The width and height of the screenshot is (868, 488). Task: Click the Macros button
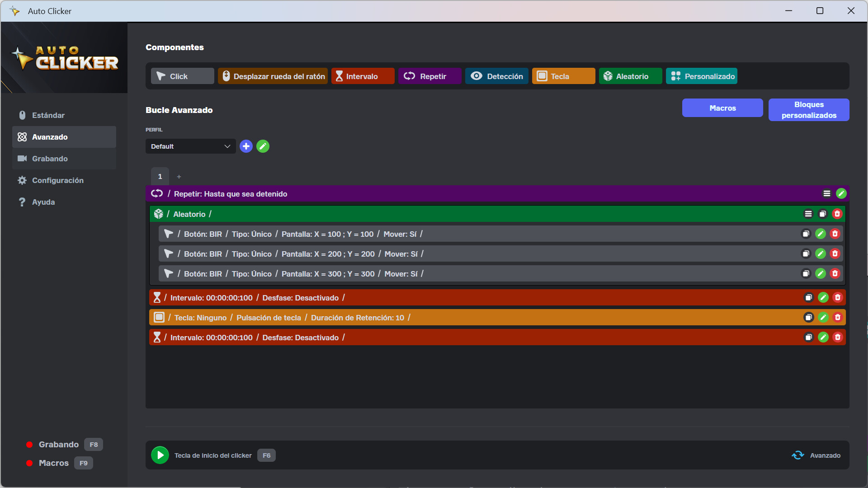point(722,108)
